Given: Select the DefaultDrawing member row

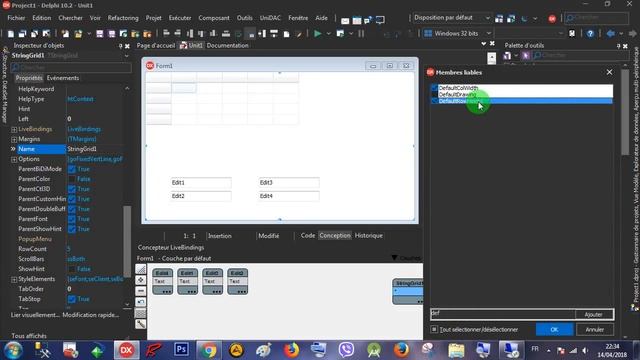Looking at the screenshot, I should pyautogui.click(x=522, y=94).
